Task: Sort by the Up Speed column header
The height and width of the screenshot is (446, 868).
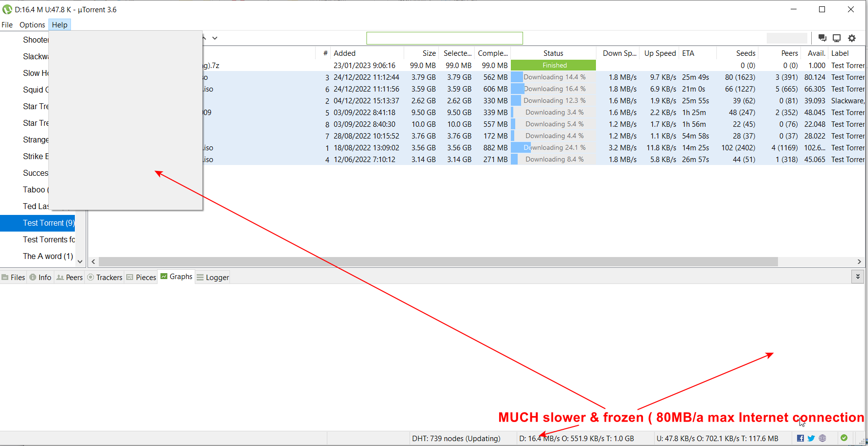Action: click(660, 53)
